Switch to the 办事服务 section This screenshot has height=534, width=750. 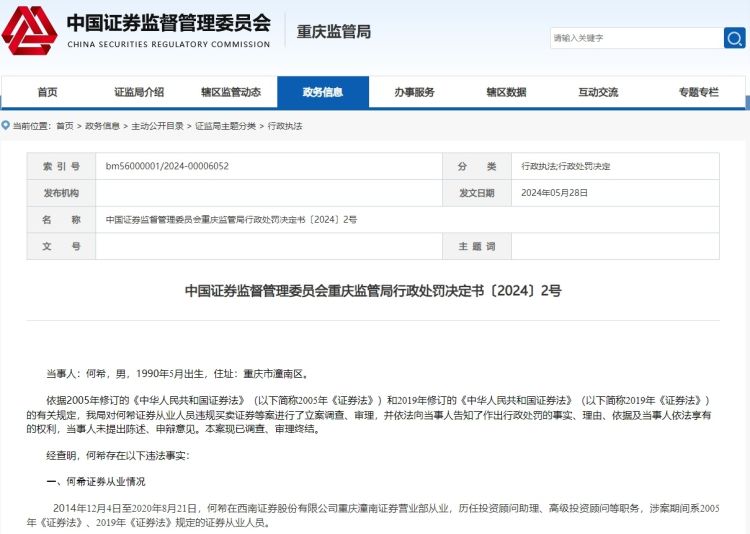coord(414,92)
